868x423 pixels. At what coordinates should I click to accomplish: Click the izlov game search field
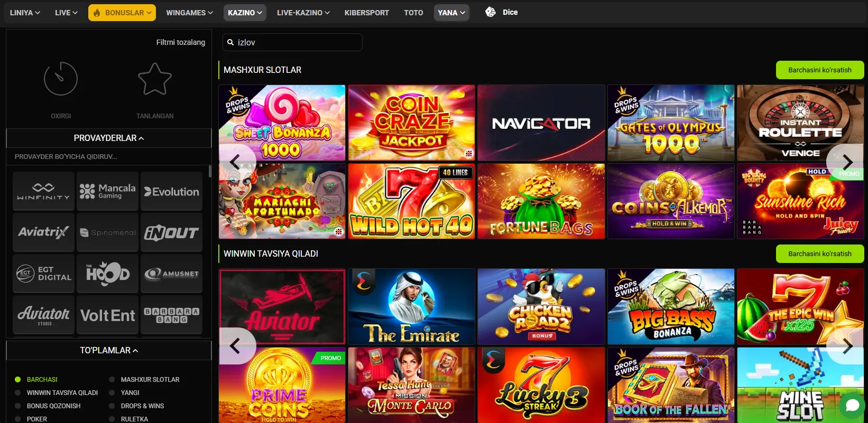[x=292, y=42]
